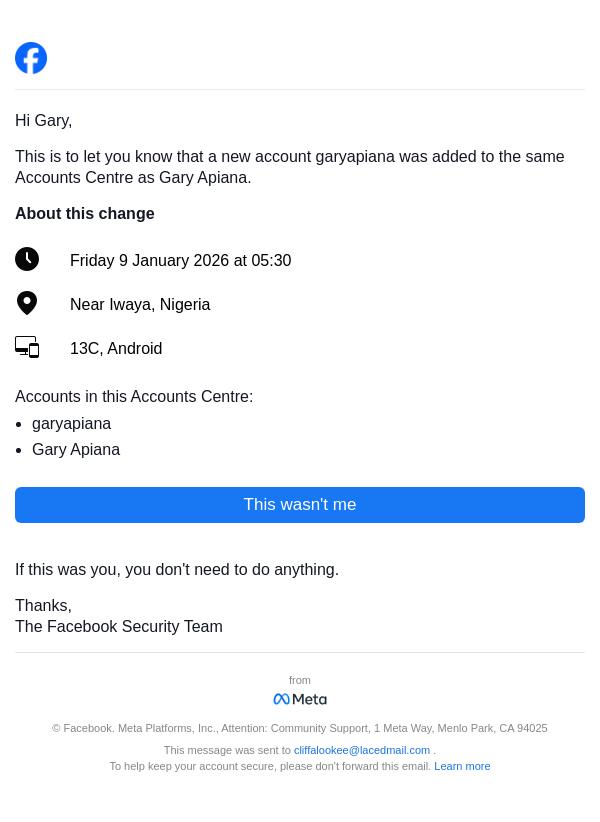Click the Meta Platforms copyright address line
This screenshot has width=600, height=822.
300,728
